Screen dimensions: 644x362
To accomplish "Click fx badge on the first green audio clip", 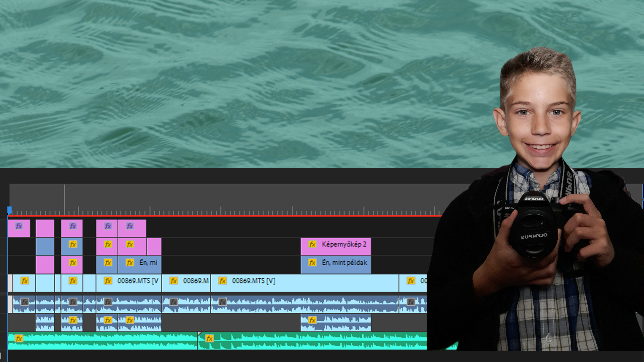I will (x=19, y=339).
